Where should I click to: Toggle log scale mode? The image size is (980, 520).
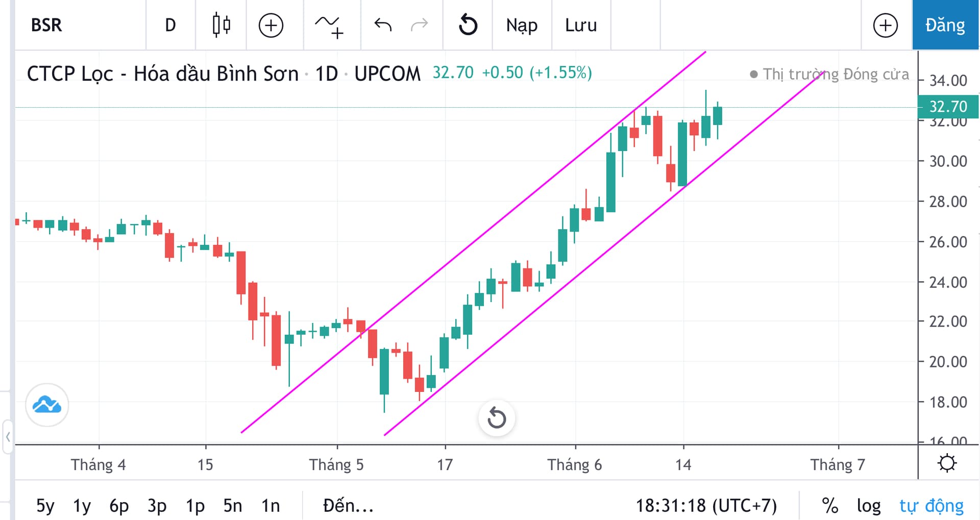coord(868,506)
